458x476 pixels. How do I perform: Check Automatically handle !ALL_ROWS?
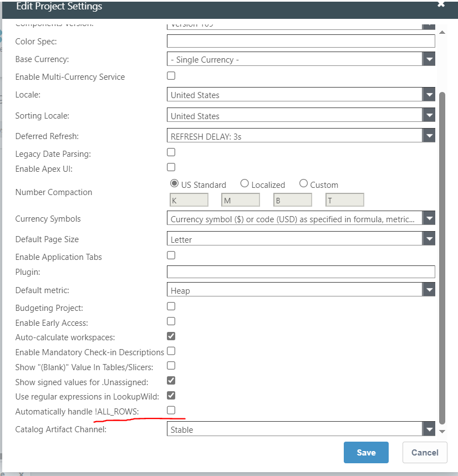[x=171, y=410]
